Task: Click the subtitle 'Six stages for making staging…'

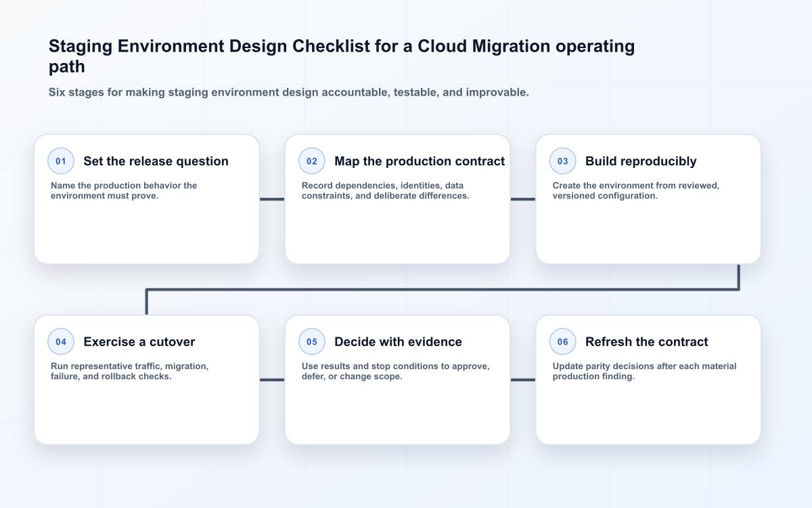Action: pyautogui.click(x=289, y=92)
